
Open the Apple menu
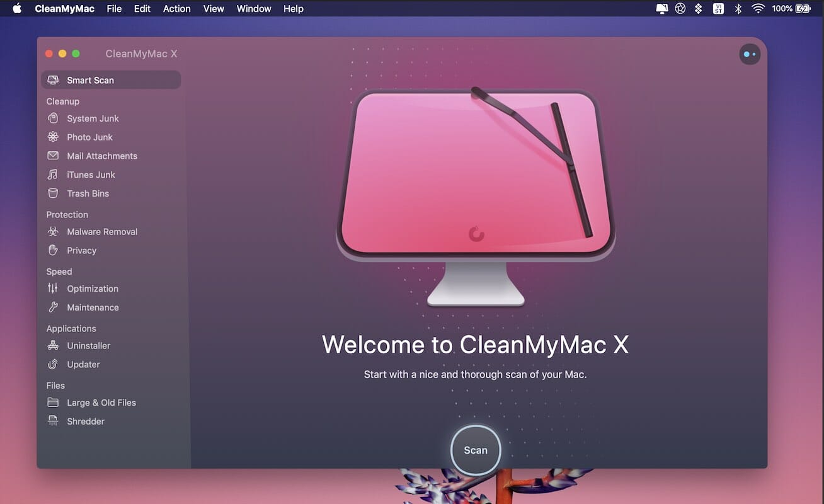click(16, 9)
